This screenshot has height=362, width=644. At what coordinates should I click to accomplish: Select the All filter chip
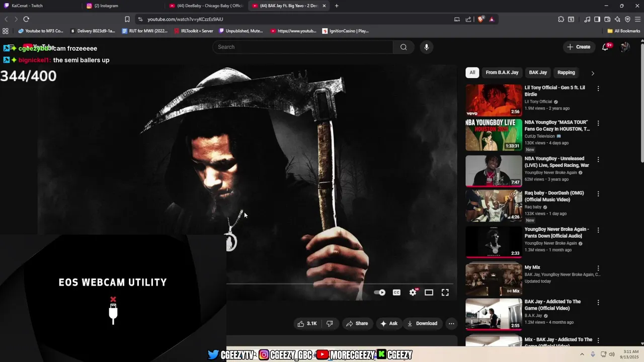point(472,72)
